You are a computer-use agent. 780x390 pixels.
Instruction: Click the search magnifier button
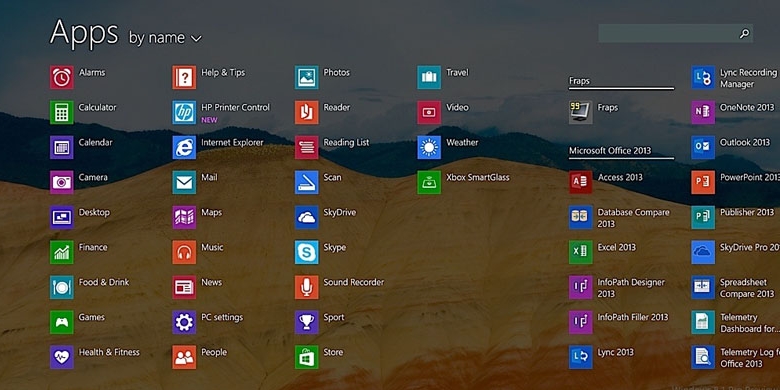click(744, 33)
